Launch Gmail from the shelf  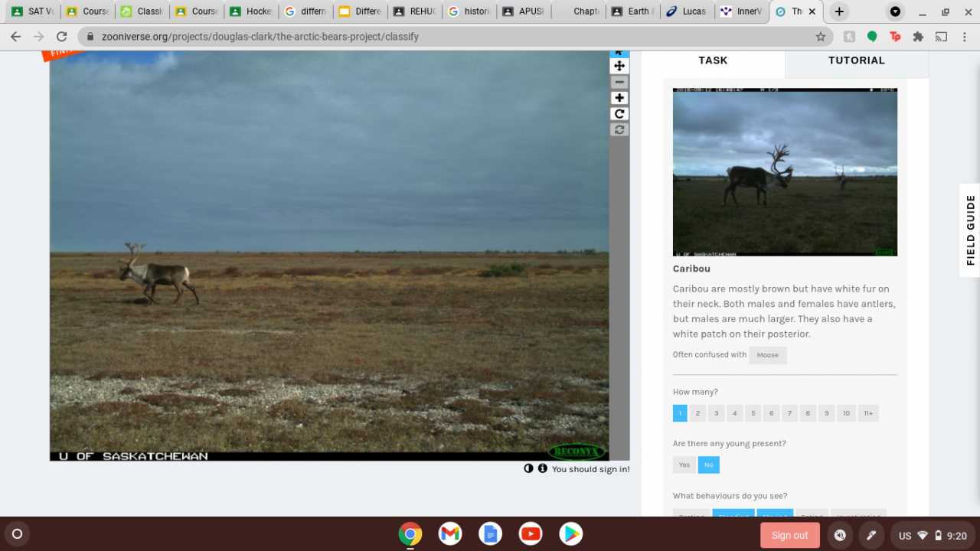coord(450,534)
